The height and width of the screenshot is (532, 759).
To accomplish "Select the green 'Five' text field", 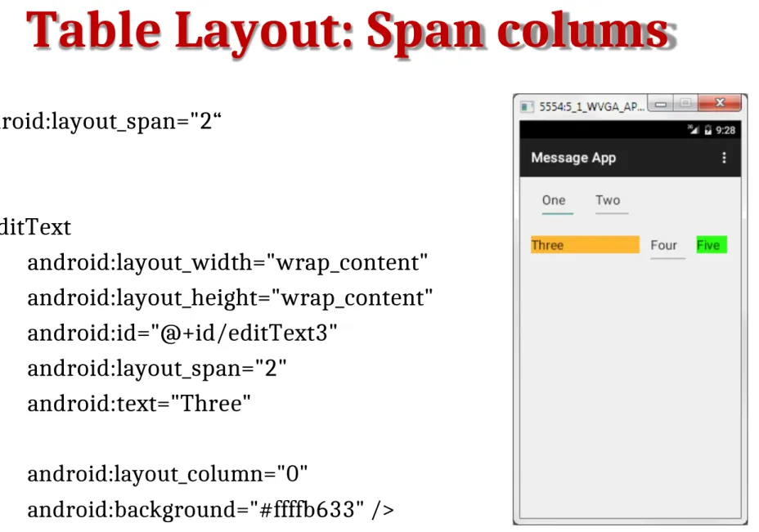I will coord(711,244).
